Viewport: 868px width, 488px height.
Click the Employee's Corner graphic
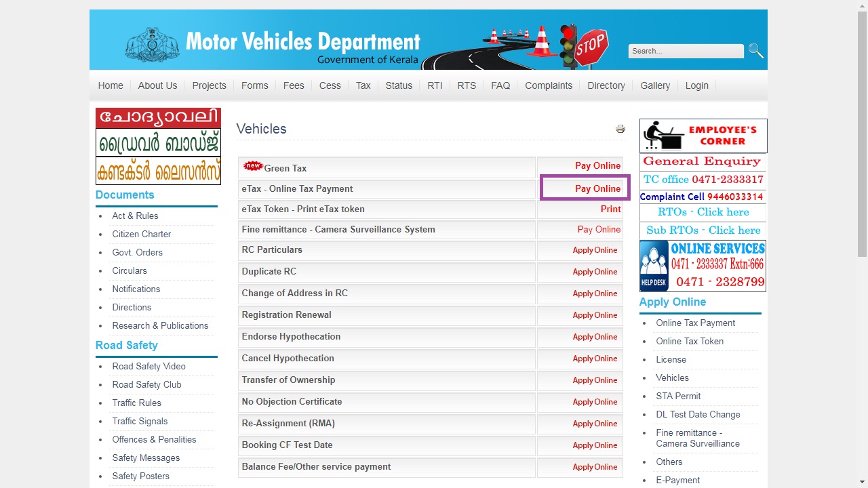click(703, 136)
